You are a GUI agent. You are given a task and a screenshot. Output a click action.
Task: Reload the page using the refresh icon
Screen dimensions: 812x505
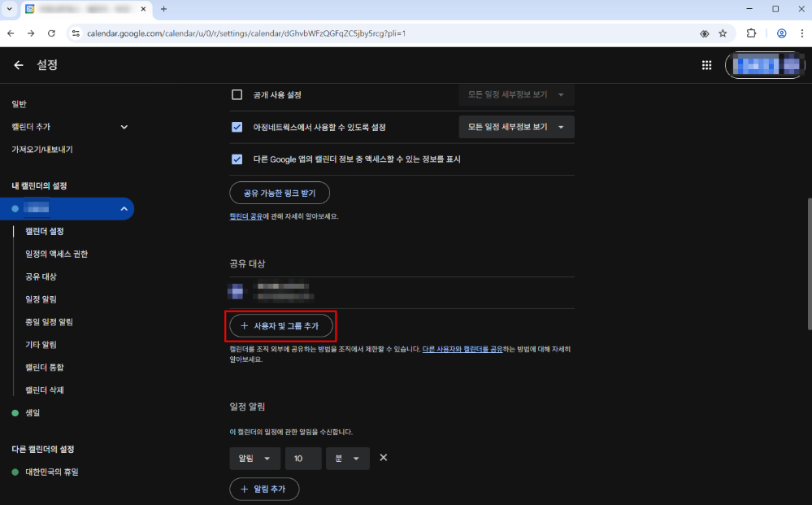[x=51, y=33]
